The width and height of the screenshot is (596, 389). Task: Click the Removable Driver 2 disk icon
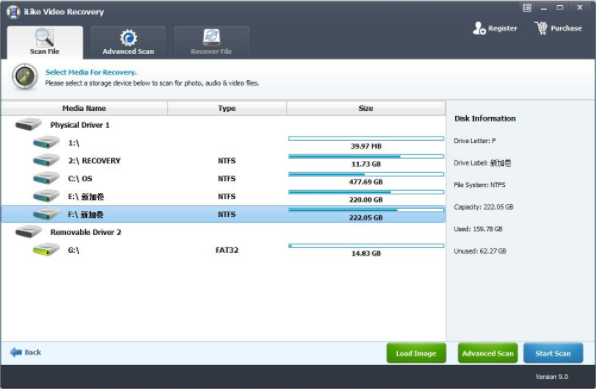[x=28, y=232]
